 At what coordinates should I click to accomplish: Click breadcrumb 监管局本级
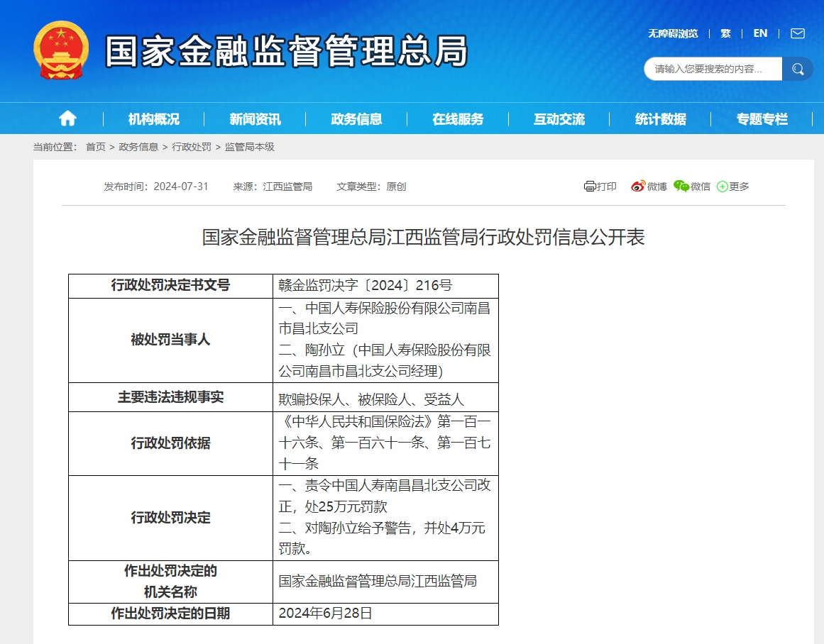click(250, 147)
